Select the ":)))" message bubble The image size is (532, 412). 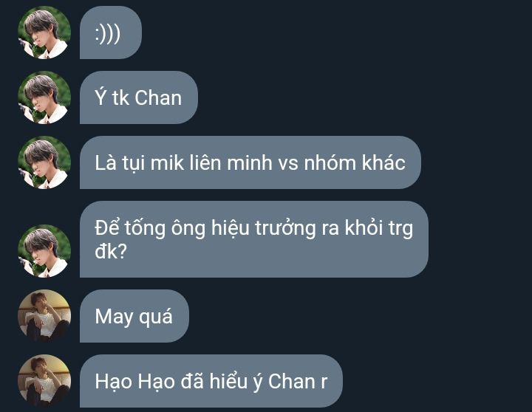(111, 32)
